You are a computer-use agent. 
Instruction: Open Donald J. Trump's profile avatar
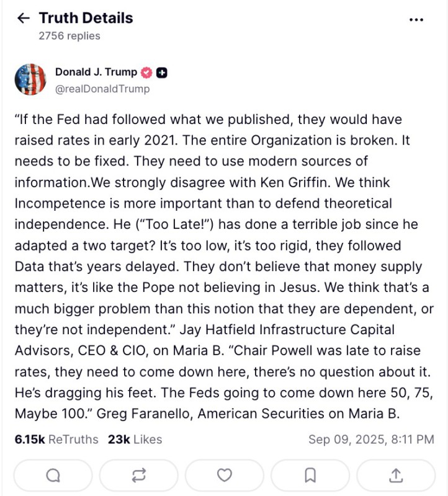click(30, 79)
